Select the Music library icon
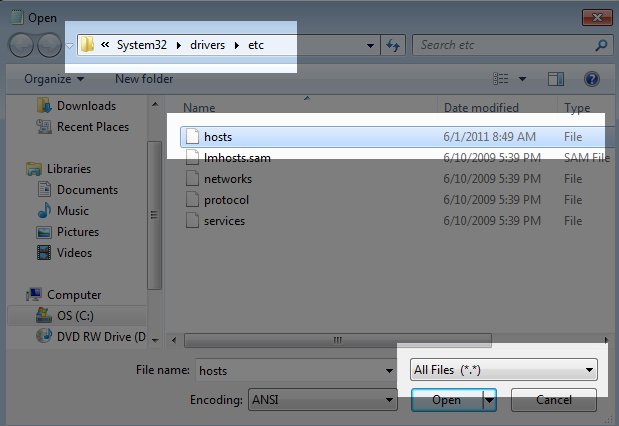Screen dimensions: 619x426 [x=44, y=211]
